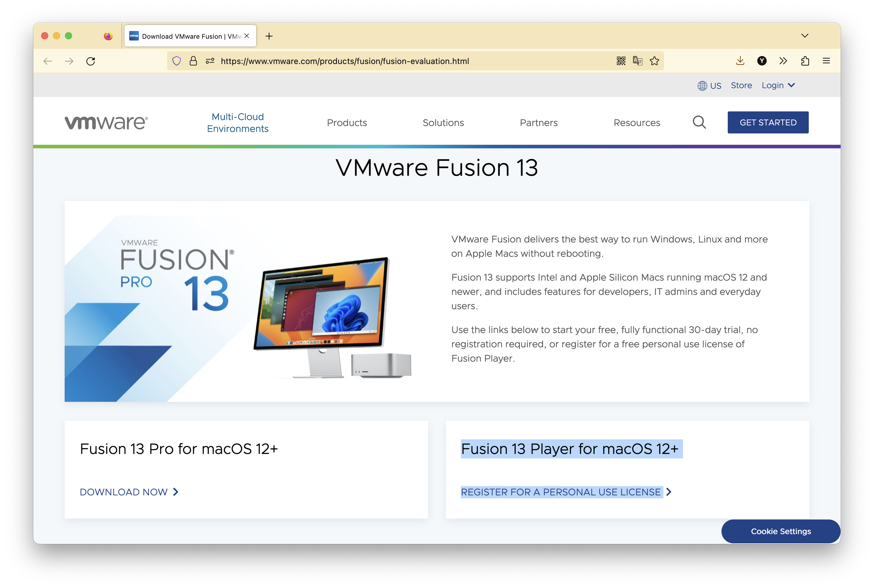The image size is (874, 588).
Task: Open Cookie Settings button
Action: click(x=781, y=531)
